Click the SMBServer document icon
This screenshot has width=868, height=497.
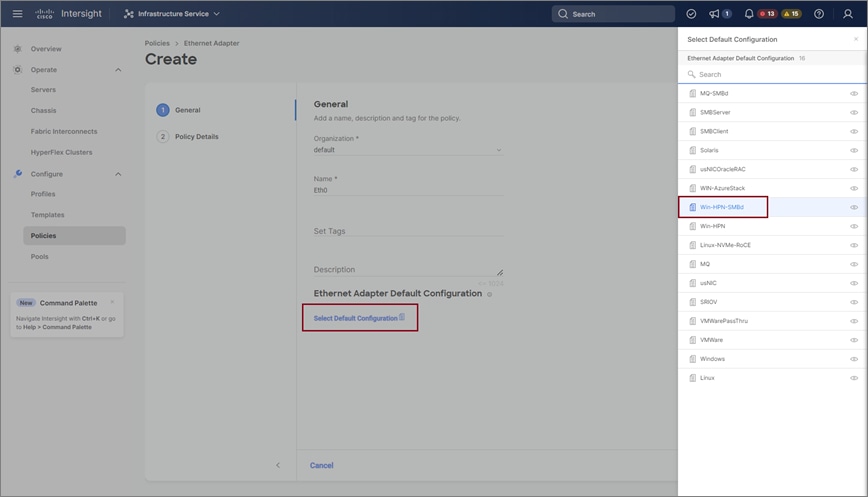tap(692, 112)
